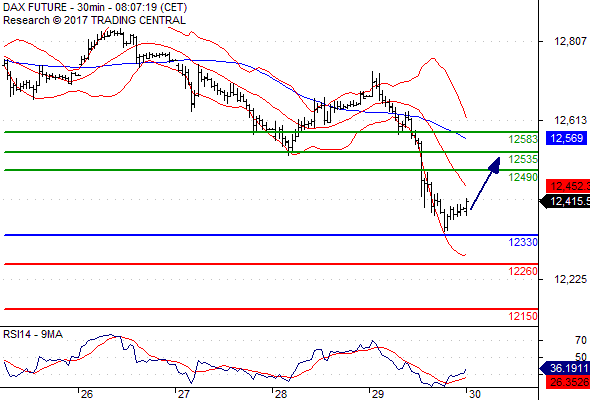Click 'Research © 2017 TRADING CENTRAL' text
This screenshot has width=590, height=400.
[x=94, y=20]
